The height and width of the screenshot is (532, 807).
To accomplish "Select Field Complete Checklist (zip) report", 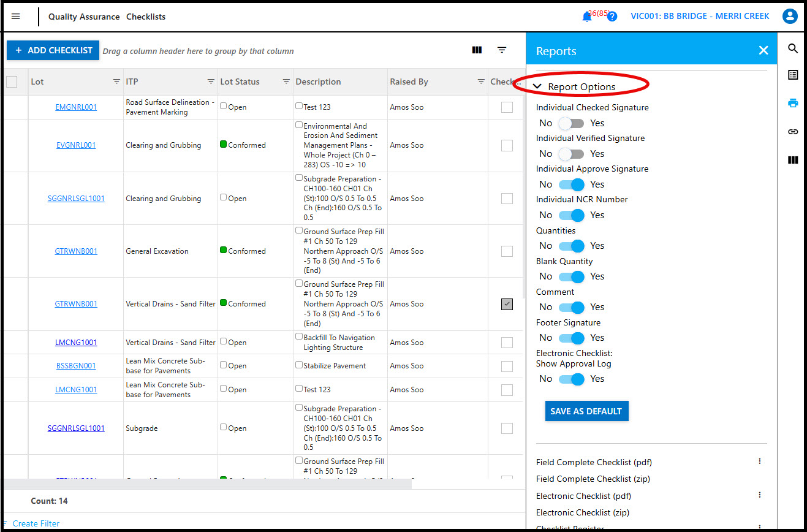I will [593, 479].
